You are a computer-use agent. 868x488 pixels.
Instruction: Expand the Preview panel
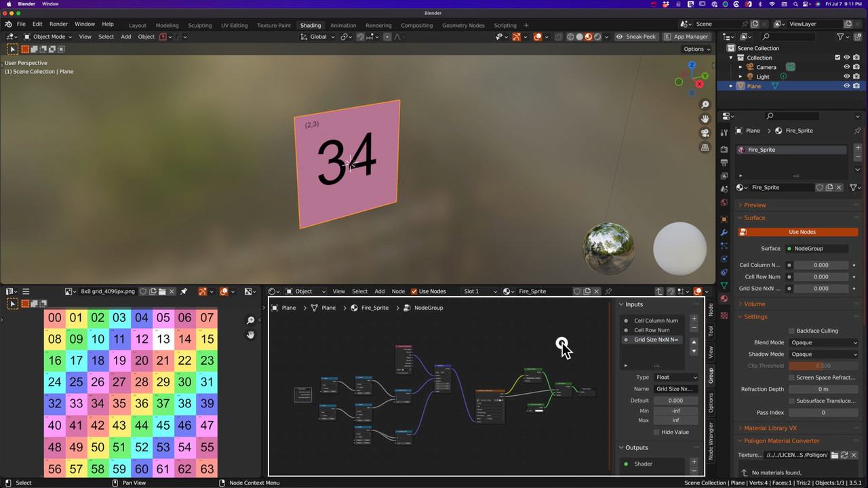click(x=755, y=205)
